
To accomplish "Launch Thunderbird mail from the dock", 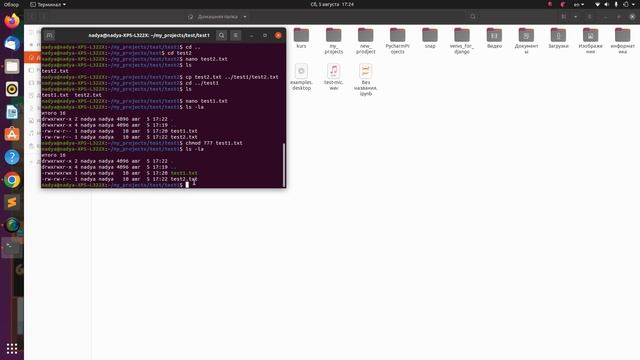I will [12, 43].
